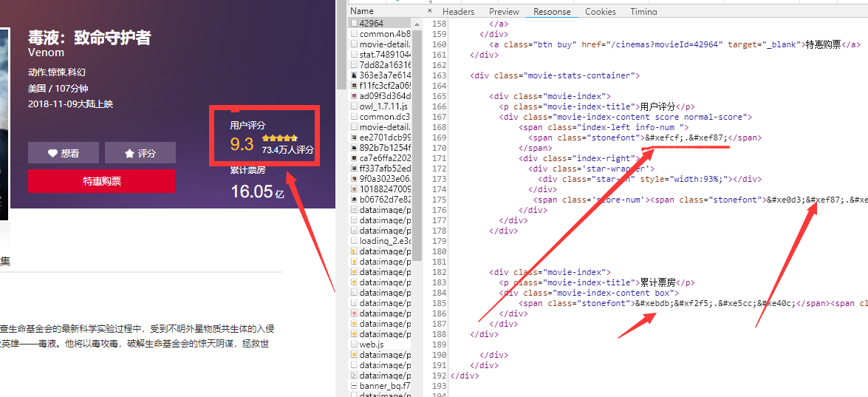Click the 累计票房 label on movie page
The image size is (868, 397).
[247, 169]
